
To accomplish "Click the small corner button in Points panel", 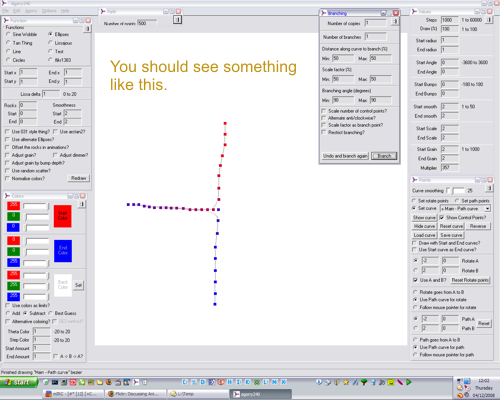I will [x=489, y=188].
